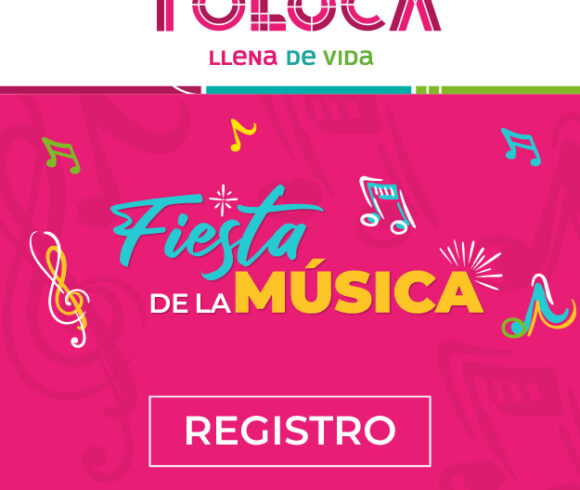Click the Toluca logo at the top

click(x=299, y=16)
